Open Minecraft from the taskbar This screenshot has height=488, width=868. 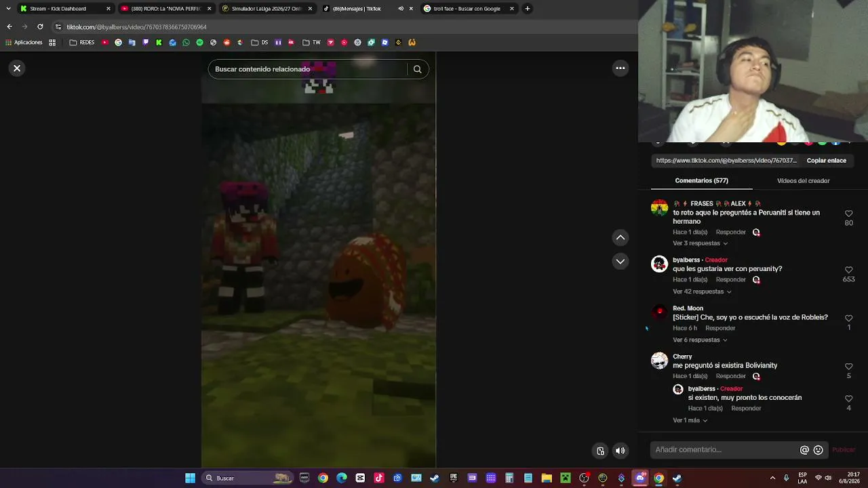pos(565,479)
